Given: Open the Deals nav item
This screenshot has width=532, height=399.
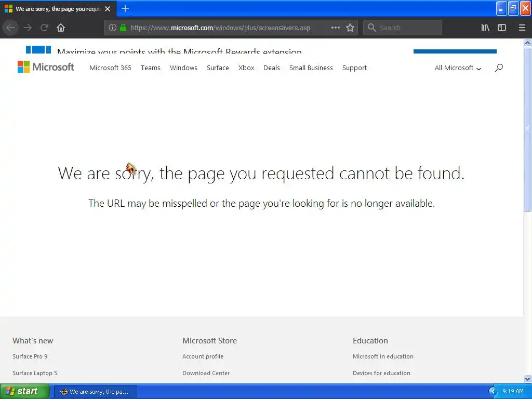Looking at the screenshot, I should pyautogui.click(x=272, y=68).
